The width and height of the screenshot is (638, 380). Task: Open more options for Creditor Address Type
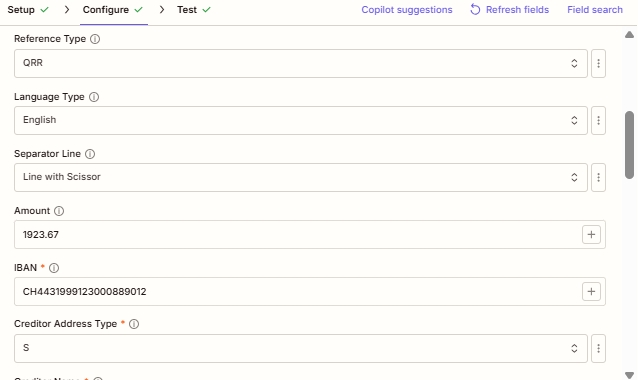[x=598, y=348]
